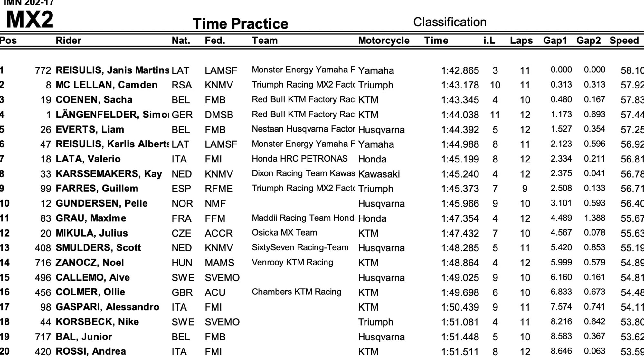644x362 pixels.
Task: Select COENEN, Sacha rider entry
Action: [94, 100]
